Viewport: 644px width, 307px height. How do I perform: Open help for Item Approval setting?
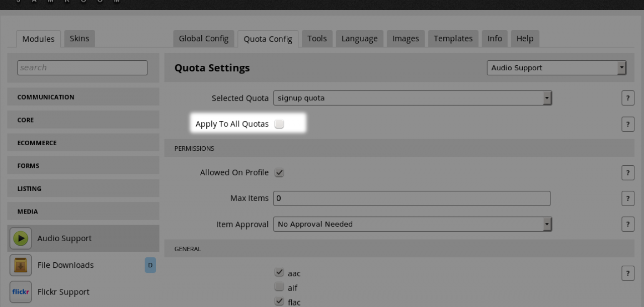(627, 224)
